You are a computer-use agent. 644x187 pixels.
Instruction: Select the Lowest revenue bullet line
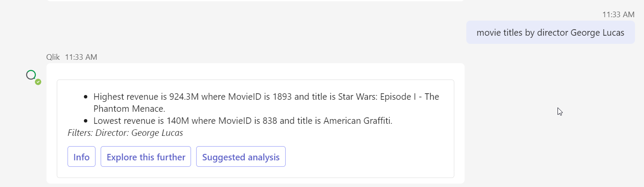click(243, 121)
